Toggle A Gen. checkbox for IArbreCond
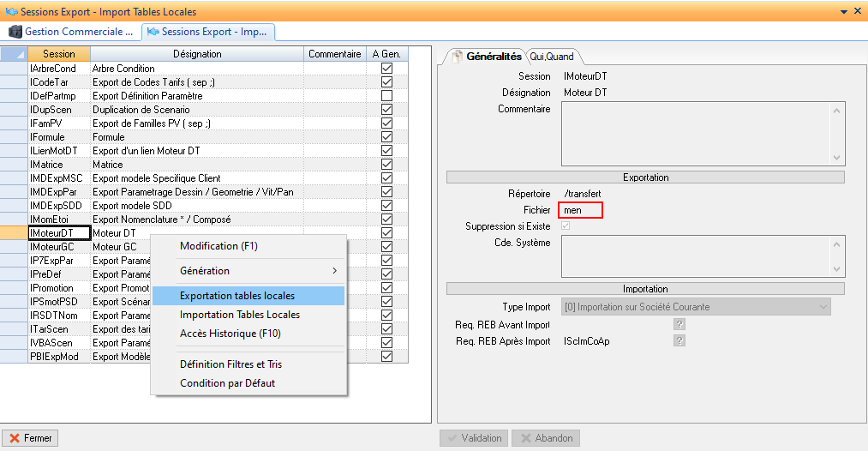The image size is (868, 451). (x=386, y=69)
